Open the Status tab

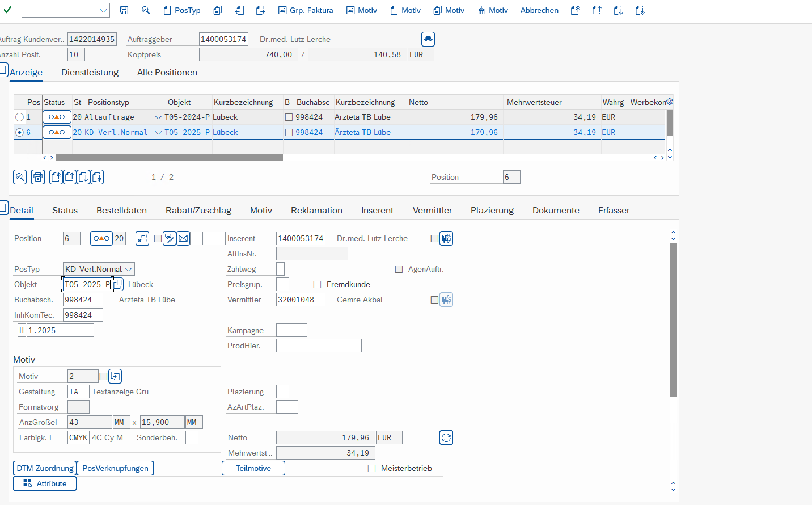click(65, 211)
